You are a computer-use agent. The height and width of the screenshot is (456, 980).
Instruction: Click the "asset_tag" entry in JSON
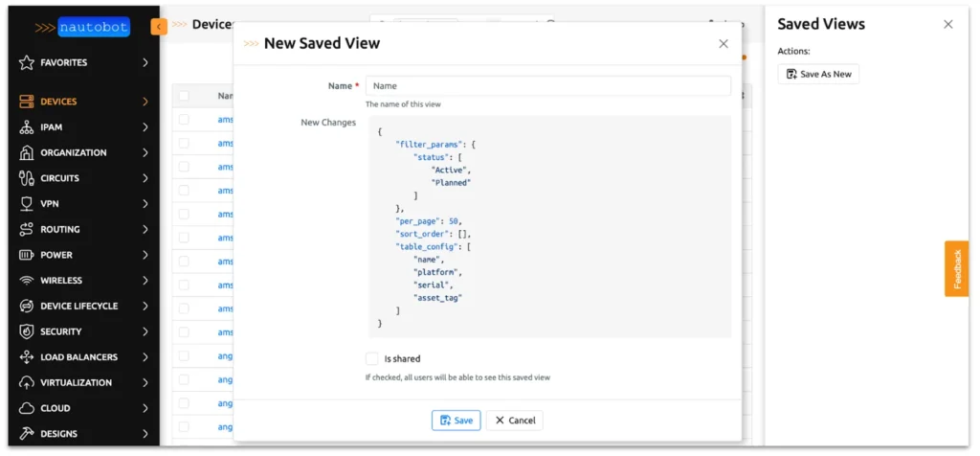click(437, 298)
